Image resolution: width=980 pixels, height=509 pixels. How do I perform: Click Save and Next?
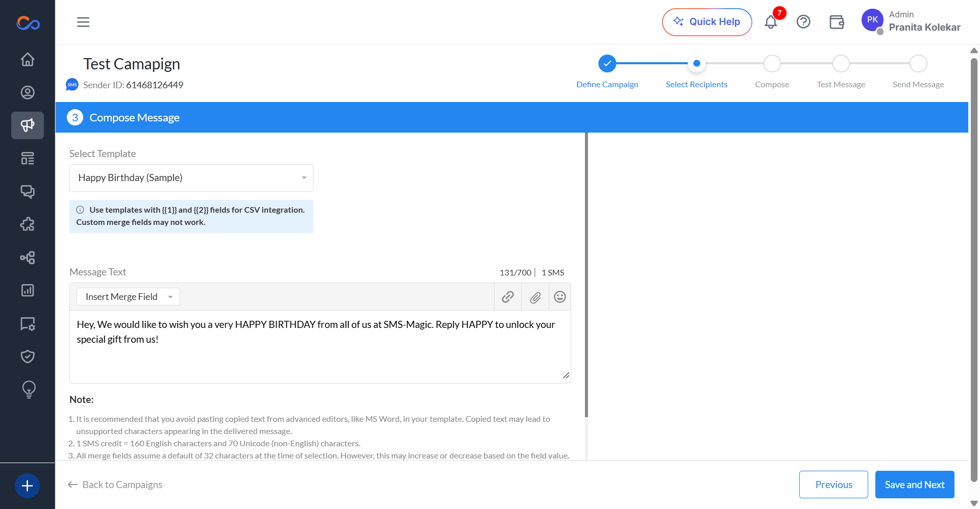[915, 485]
